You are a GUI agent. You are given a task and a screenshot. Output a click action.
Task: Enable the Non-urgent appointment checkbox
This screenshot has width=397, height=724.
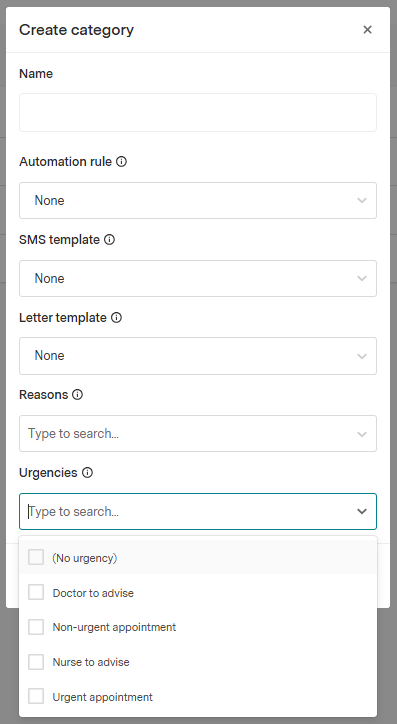pos(36,627)
